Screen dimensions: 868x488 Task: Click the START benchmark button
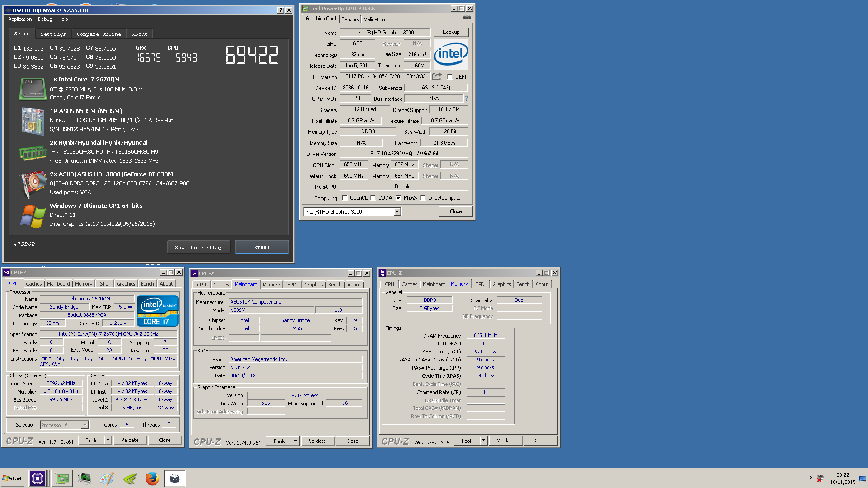(262, 247)
